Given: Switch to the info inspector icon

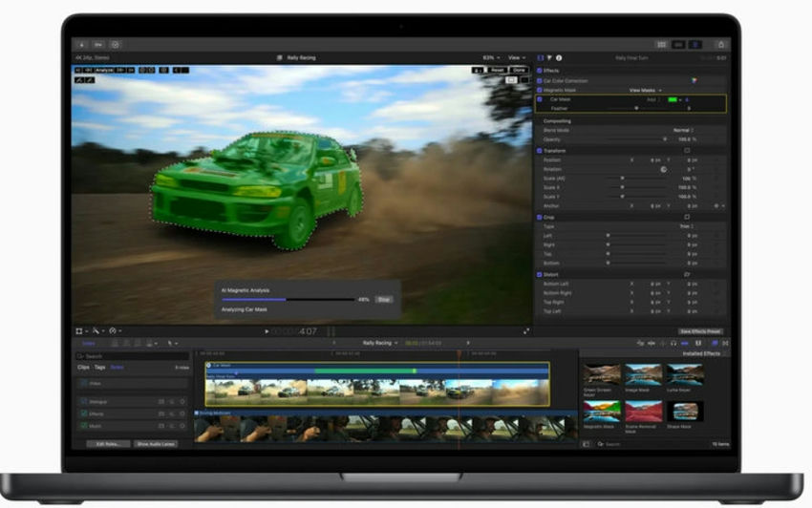Looking at the screenshot, I should 559,58.
